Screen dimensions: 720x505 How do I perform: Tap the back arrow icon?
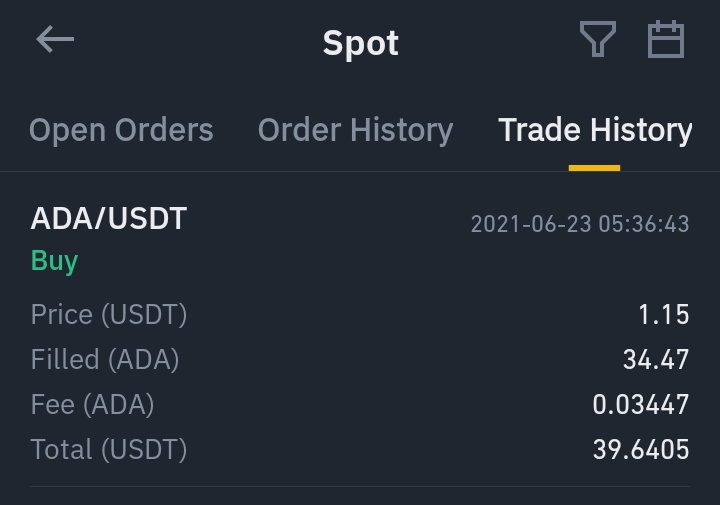(55, 39)
